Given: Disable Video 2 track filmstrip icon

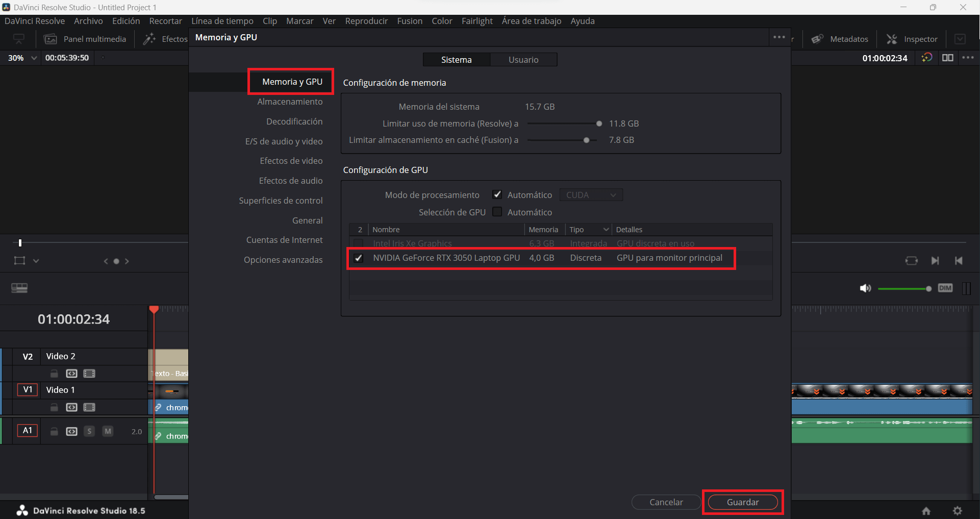Looking at the screenshot, I should click(x=89, y=374).
